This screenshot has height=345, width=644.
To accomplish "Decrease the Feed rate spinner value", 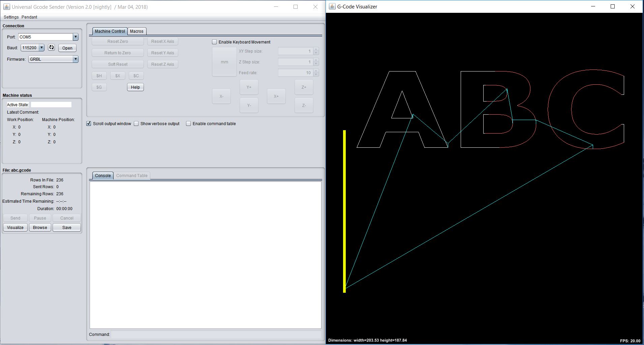I will pos(316,75).
